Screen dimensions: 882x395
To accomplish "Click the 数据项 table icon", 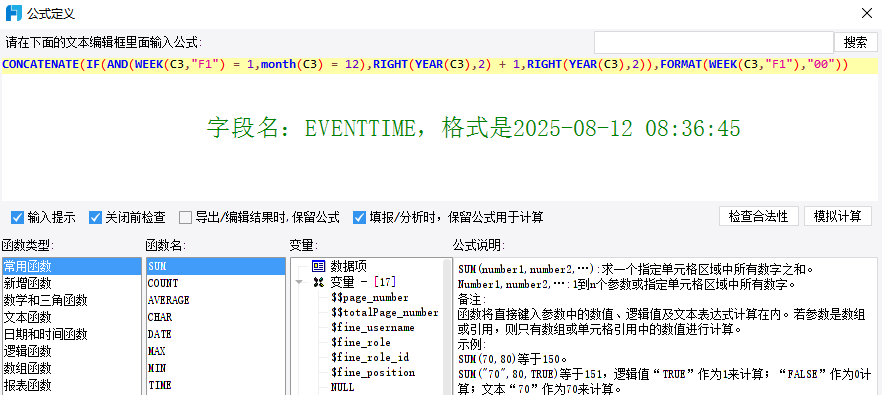I will tap(318, 266).
